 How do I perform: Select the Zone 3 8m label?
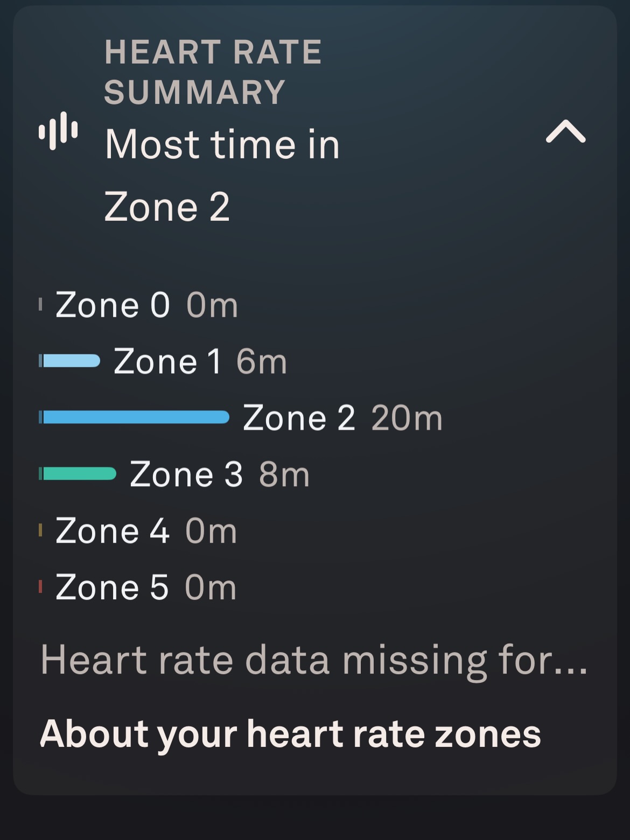click(220, 474)
